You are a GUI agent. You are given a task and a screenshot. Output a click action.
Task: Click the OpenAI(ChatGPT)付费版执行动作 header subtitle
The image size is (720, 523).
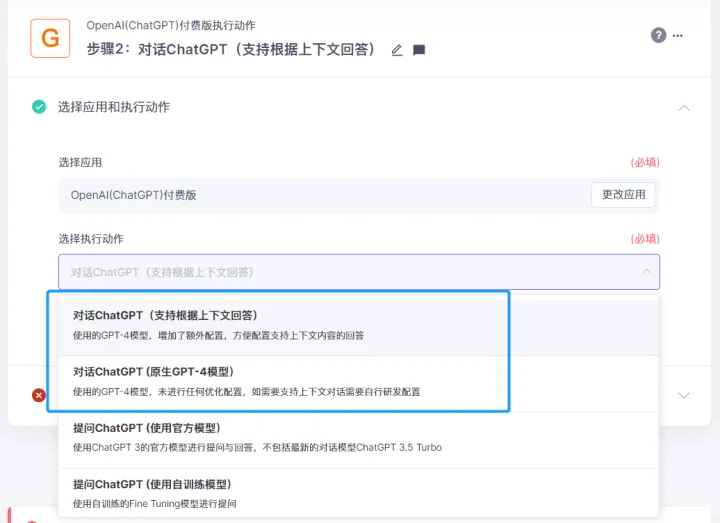(171, 25)
